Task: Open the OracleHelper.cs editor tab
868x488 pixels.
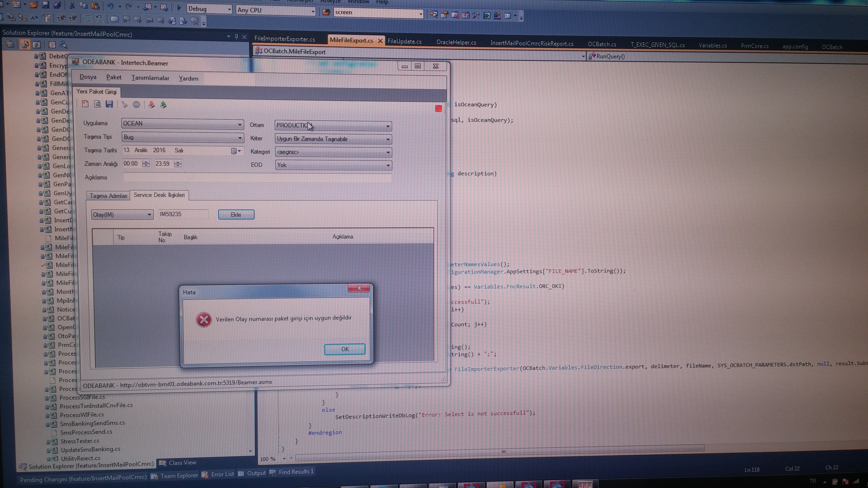Action: [456, 42]
